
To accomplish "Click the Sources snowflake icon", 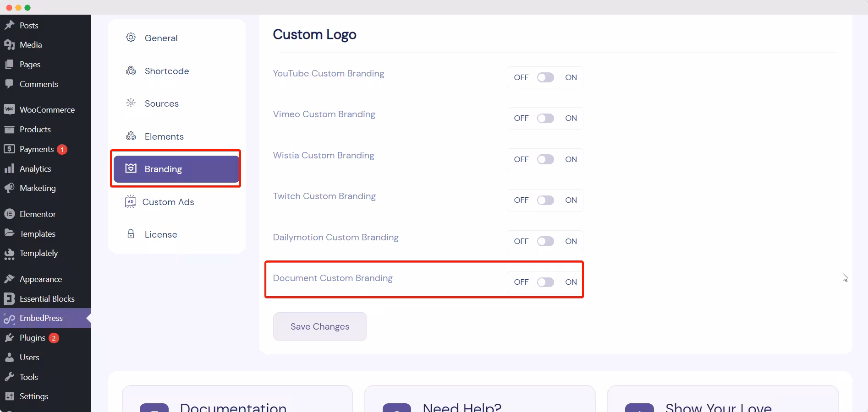I will pos(131,103).
